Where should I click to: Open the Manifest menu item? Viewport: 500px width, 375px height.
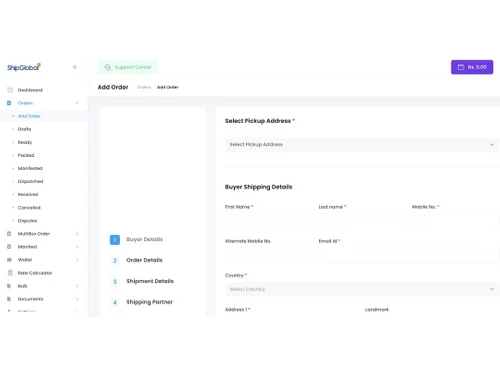coord(27,247)
